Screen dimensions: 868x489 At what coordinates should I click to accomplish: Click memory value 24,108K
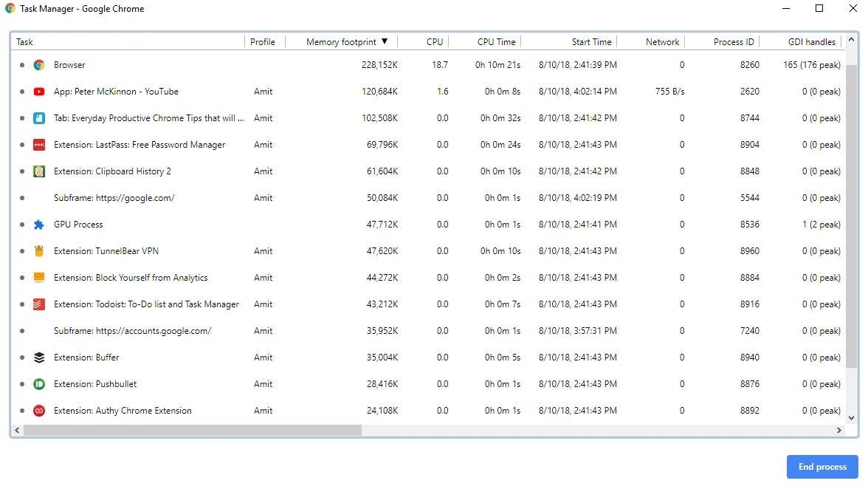(x=382, y=411)
